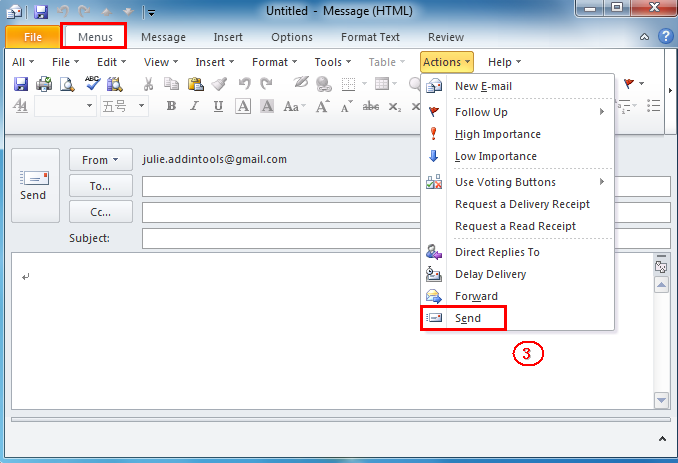This screenshot has height=463, width=678.
Task: Click the Styles icon beside the font box
Action: point(20,106)
